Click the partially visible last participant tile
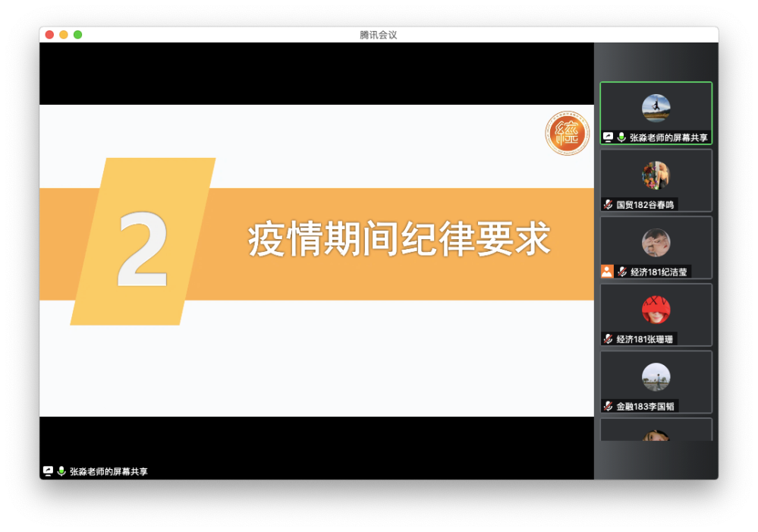758x532 pixels. [656, 430]
